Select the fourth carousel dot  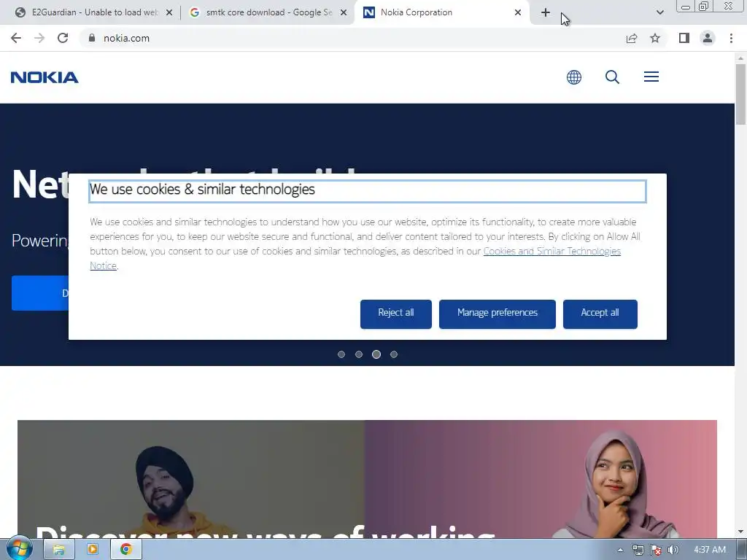point(393,354)
